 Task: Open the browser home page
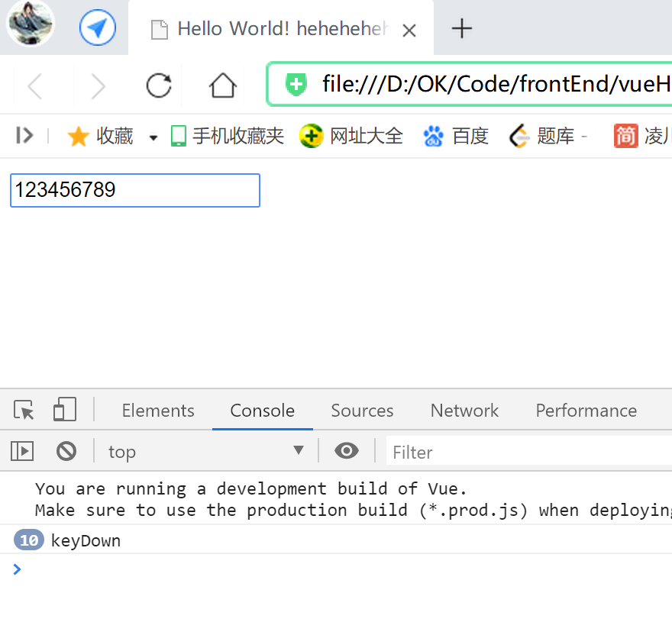click(223, 85)
